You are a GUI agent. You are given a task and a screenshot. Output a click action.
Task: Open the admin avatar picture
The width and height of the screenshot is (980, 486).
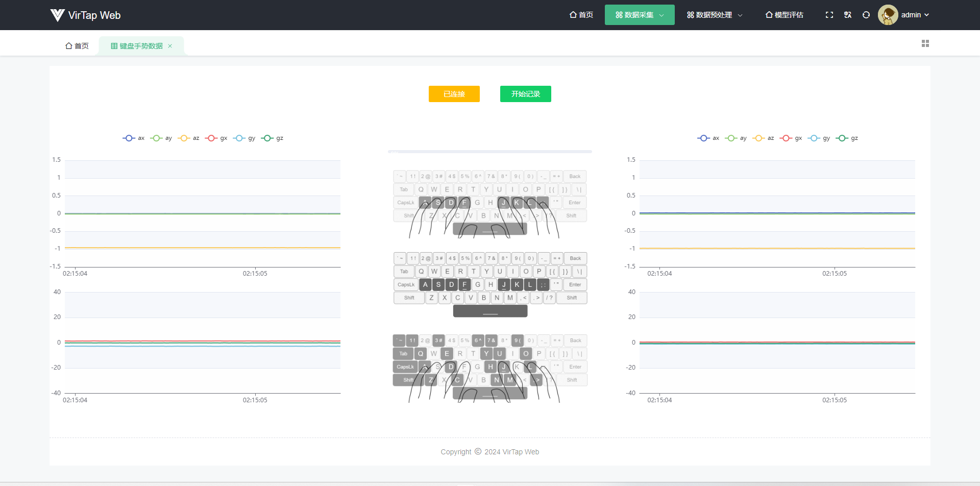click(x=888, y=15)
